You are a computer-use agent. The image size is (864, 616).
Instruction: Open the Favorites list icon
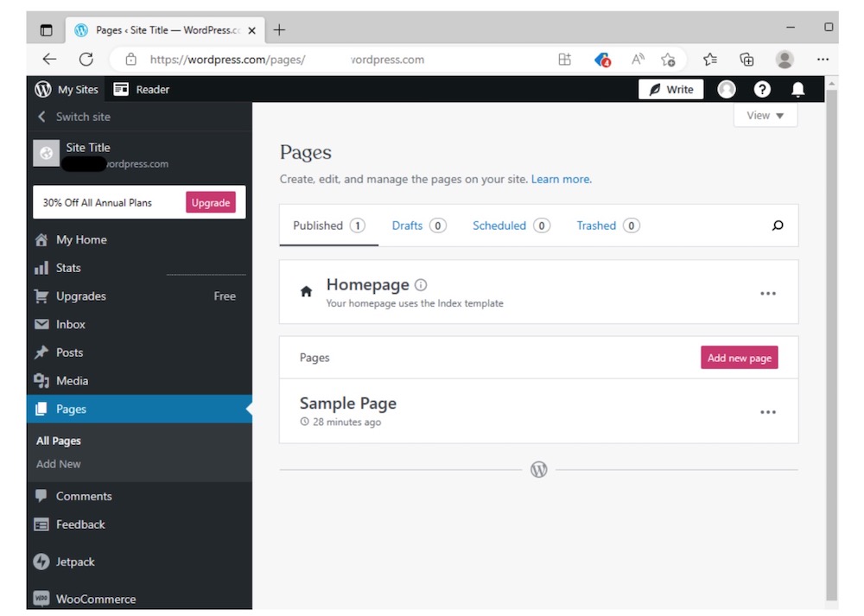click(710, 60)
